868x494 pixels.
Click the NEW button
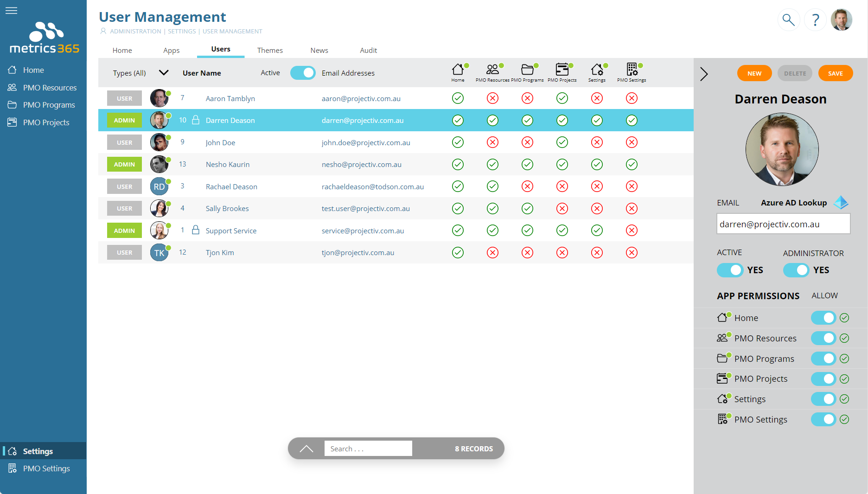pyautogui.click(x=754, y=73)
